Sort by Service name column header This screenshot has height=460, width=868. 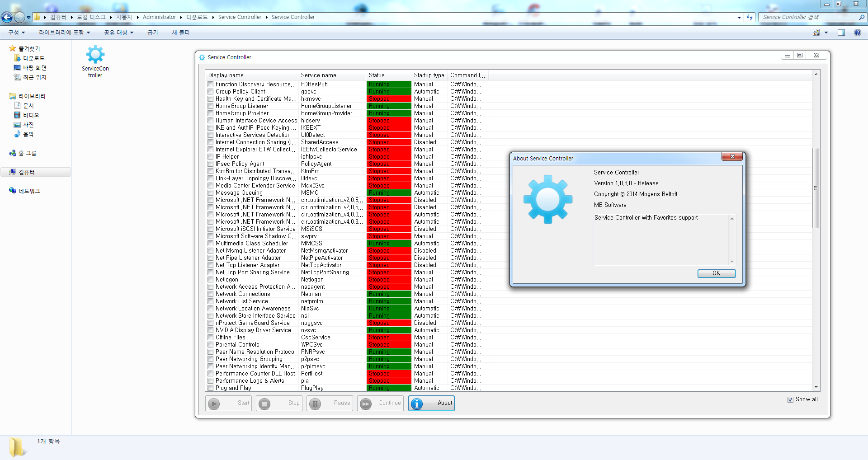(332, 75)
